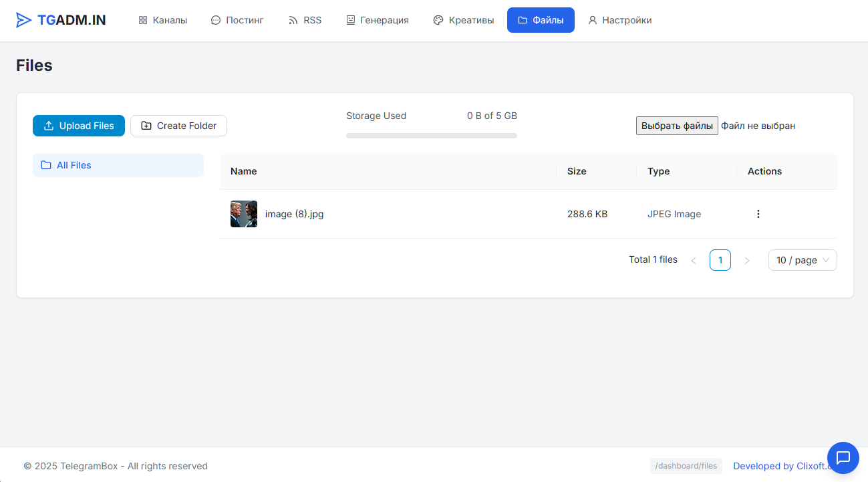This screenshot has height=482, width=868.
Task: Click the previous page arrow
Action: tap(694, 260)
